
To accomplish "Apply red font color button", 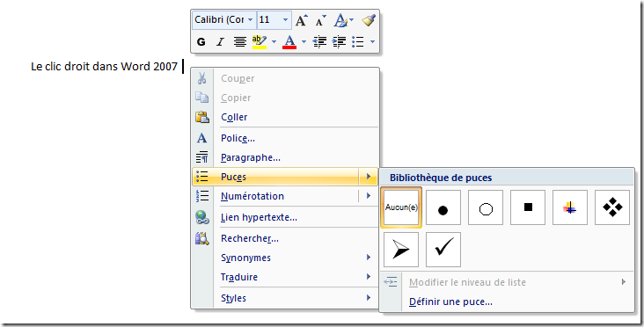I will [x=289, y=42].
